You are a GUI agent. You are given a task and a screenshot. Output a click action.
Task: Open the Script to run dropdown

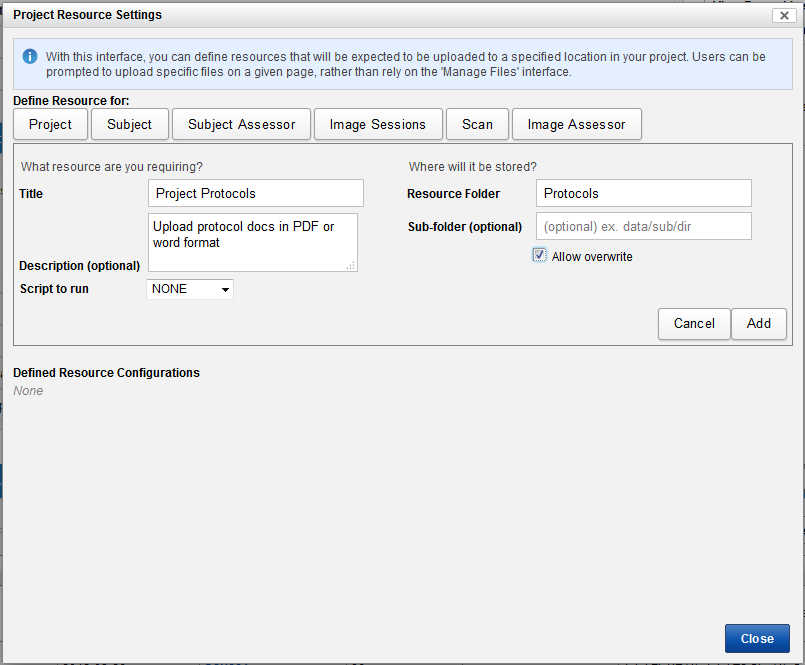coord(190,289)
